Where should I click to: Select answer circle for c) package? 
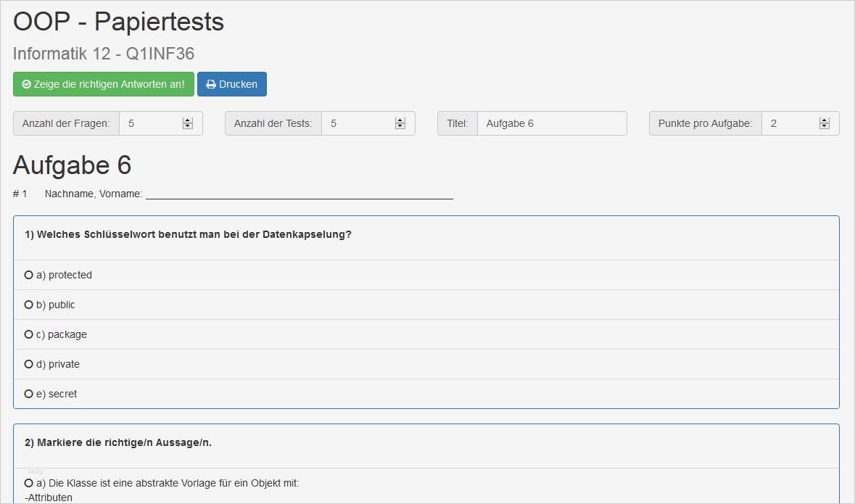tap(29, 334)
